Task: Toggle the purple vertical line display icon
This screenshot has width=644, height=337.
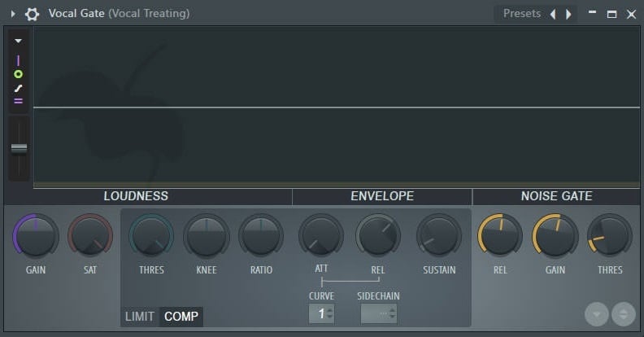Action: [x=18, y=60]
